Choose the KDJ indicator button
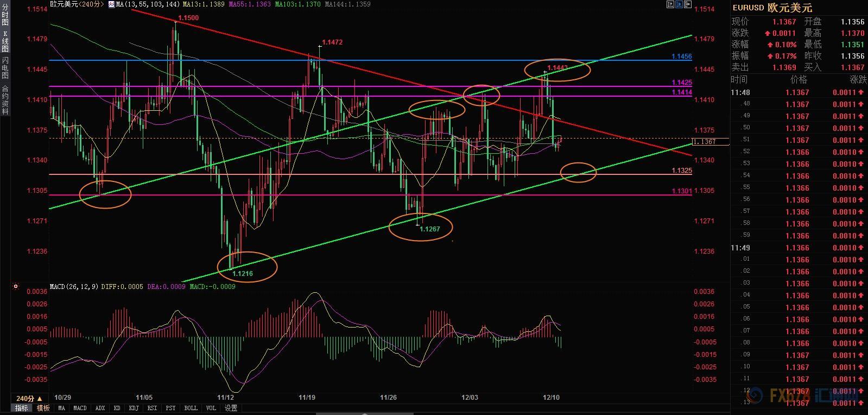Screen dimensions: 868x415 [134, 408]
